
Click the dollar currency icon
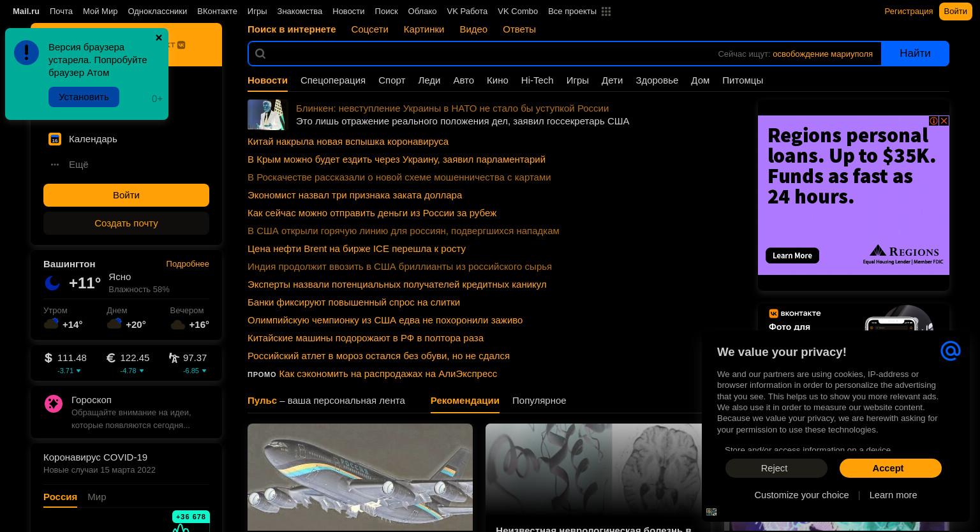coord(48,358)
